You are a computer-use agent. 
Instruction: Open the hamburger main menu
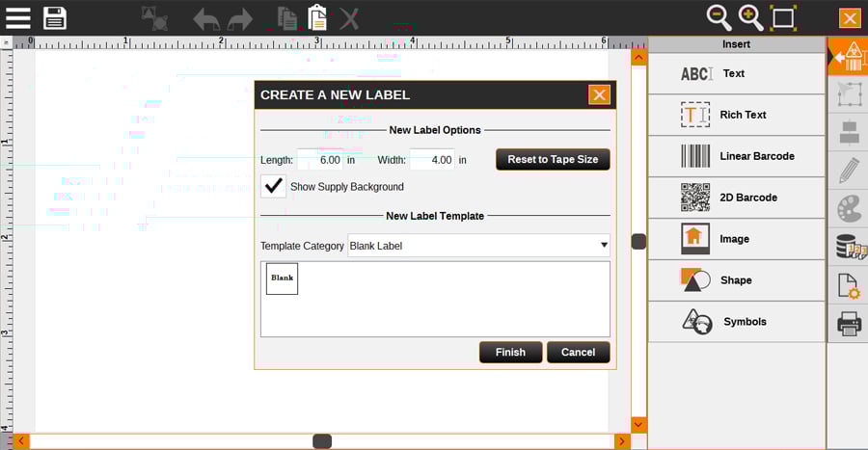[x=18, y=17]
